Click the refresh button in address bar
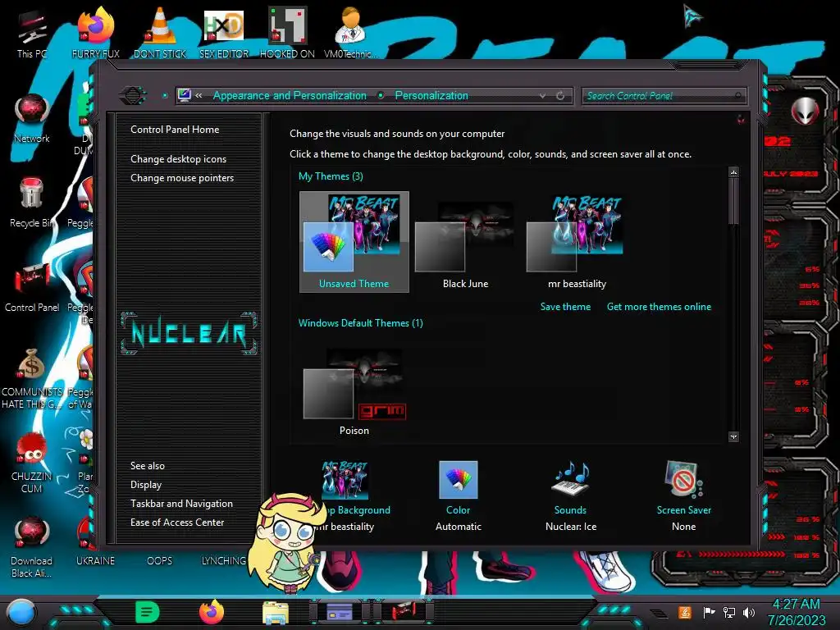This screenshot has height=630, width=840. click(x=560, y=96)
